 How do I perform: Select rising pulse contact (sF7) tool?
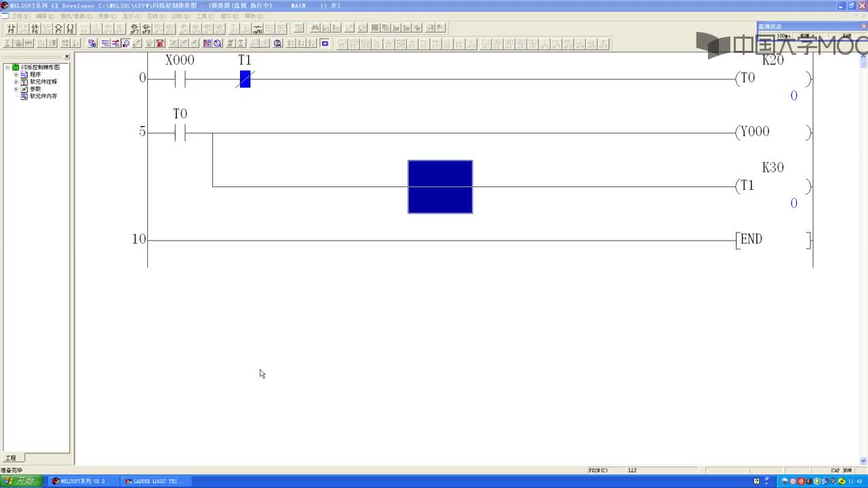click(x=134, y=28)
